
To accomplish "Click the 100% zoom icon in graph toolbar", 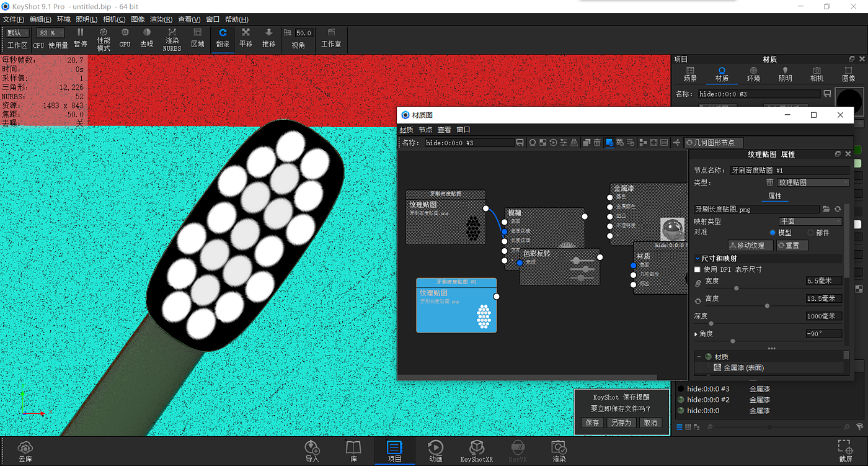I will pos(664,143).
